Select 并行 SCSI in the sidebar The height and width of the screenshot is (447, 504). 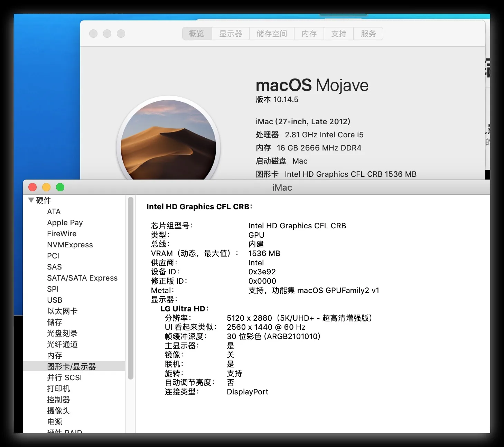65,377
